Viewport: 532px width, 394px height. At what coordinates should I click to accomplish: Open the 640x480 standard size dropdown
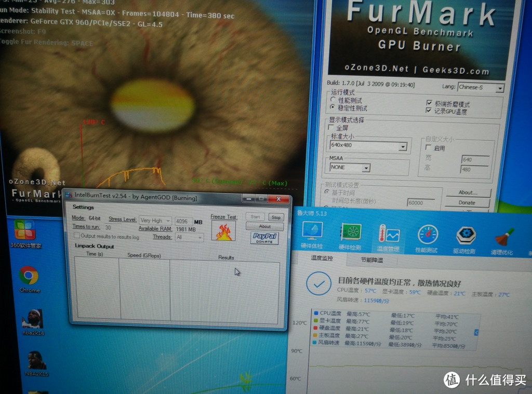[x=368, y=146]
